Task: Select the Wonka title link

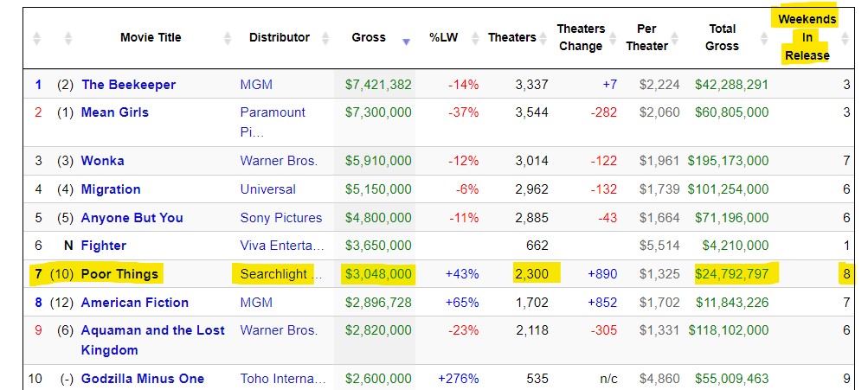Action: pyautogui.click(x=102, y=161)
